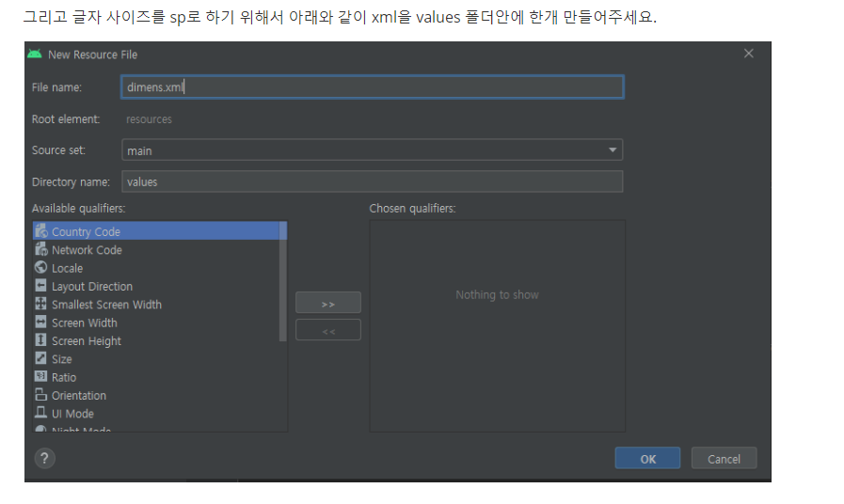Click the Android logo in title bar
Image resolution: width=844 pixels, height=504 pixels.
coord(35,54)
